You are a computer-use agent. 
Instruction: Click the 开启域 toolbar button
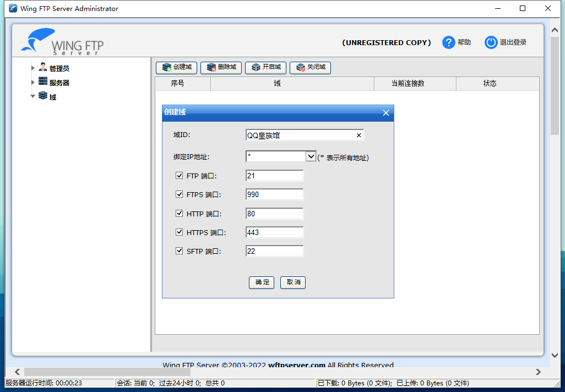tap(265, 67)
